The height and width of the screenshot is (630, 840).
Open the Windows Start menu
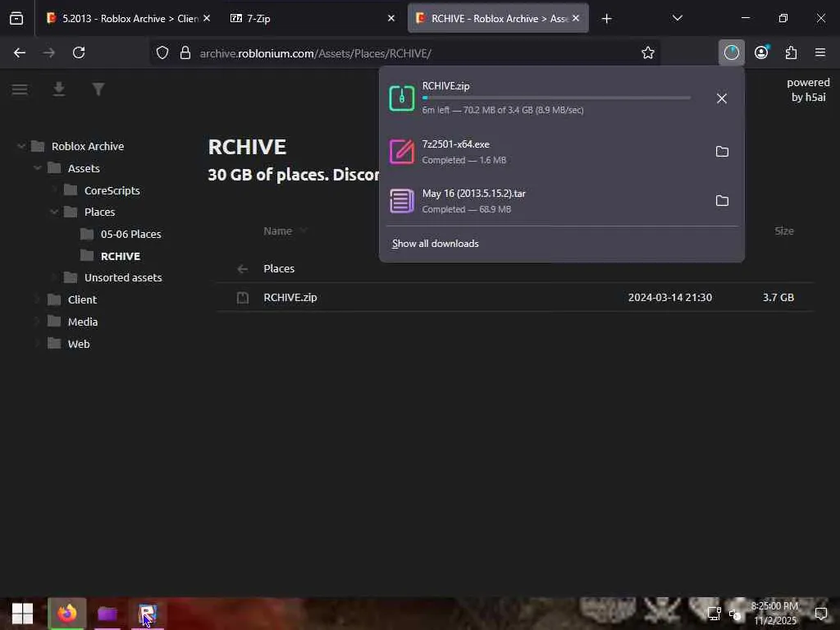(22, 614)
